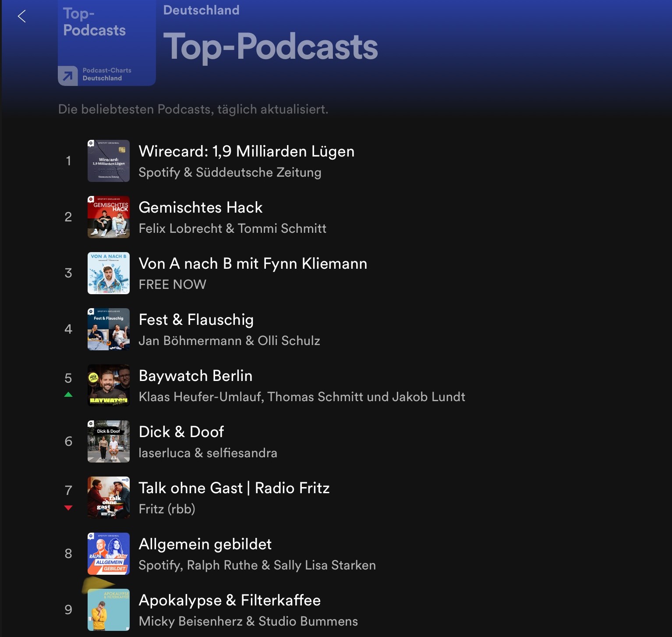Open the Apokalypse & Filterkaffee cover image
Image resolution: width=672 pixels, height=637 pixels.
(108, 610)
